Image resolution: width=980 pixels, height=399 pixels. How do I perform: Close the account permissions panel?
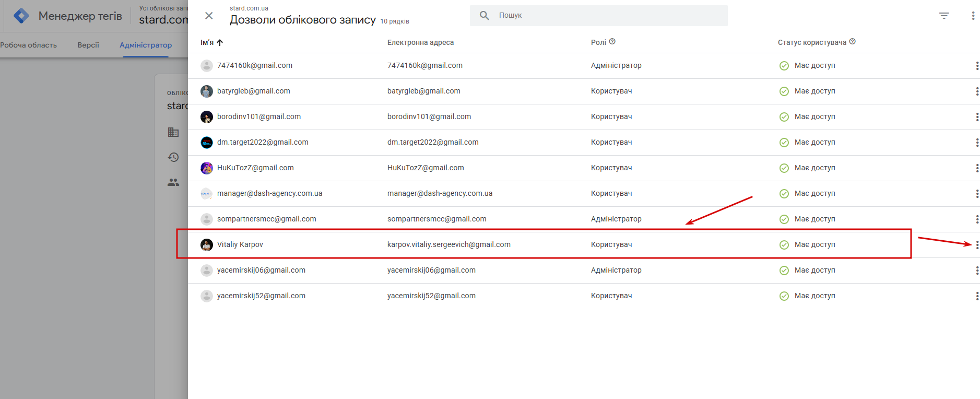[x=209, y=16]
